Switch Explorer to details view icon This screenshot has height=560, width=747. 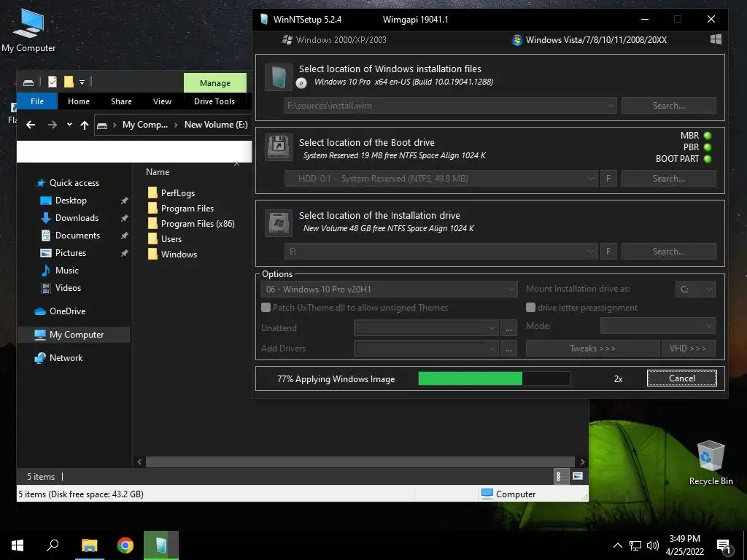[561, 476]
